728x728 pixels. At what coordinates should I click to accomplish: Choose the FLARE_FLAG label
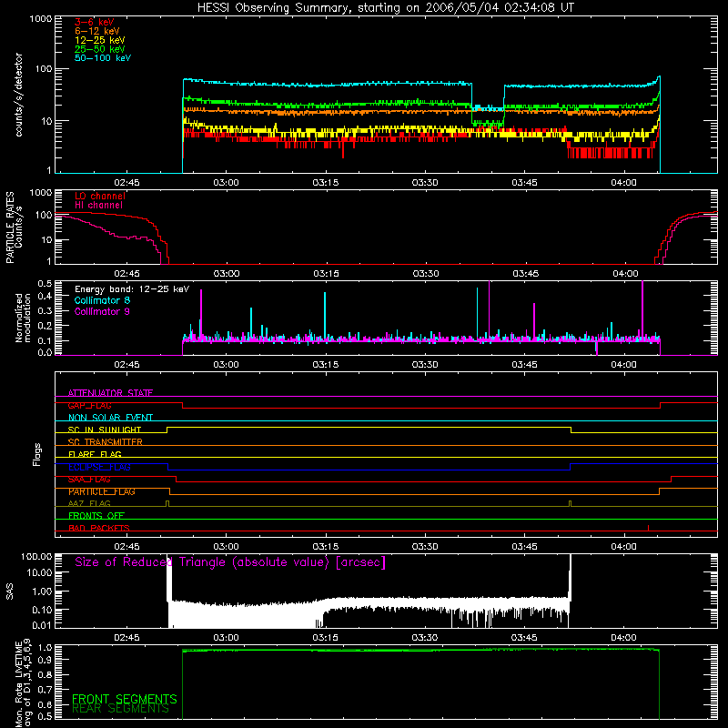point(95,454)
